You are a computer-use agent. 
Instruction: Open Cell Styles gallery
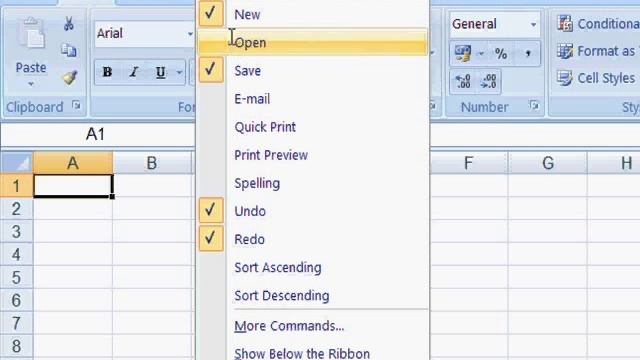pyautogui.click(x=596, y=78)
